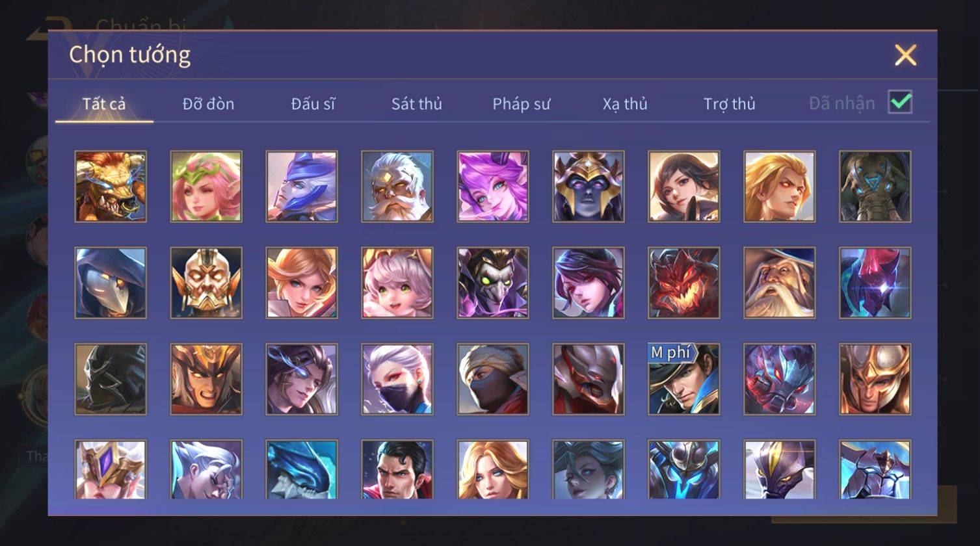Pick the armored elephant hero portrait
Image resolution: width=980 pixels, height=546 pixels.
(875, 187)
